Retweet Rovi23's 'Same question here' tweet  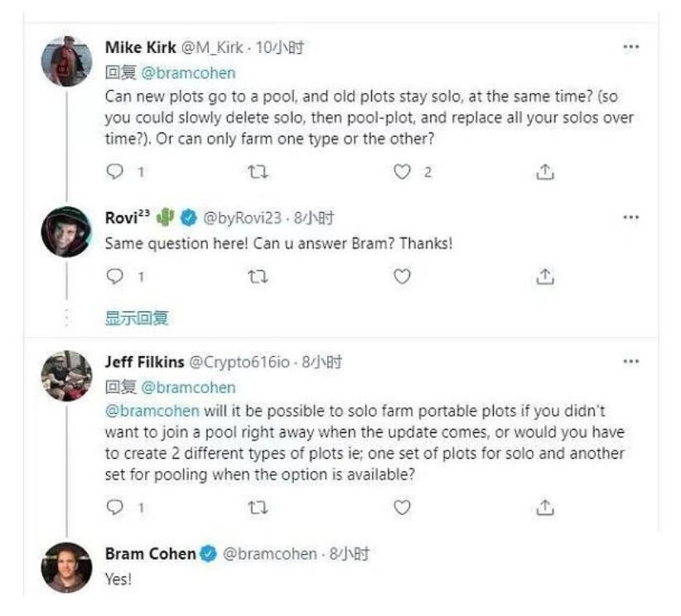[258, 277]
